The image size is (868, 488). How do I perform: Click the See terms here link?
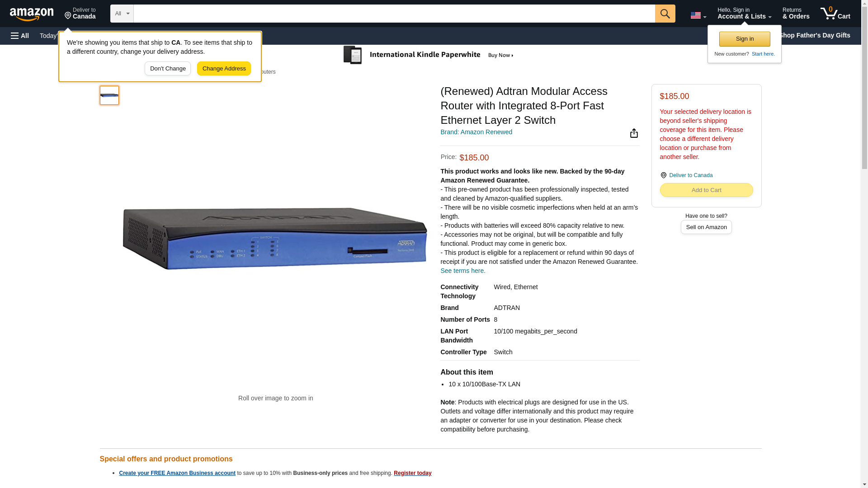462,271
